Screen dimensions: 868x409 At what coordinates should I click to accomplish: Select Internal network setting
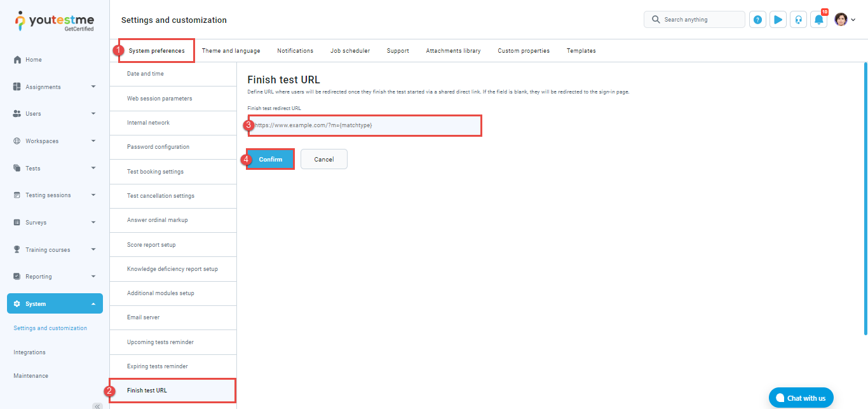[x=173, y=123]
